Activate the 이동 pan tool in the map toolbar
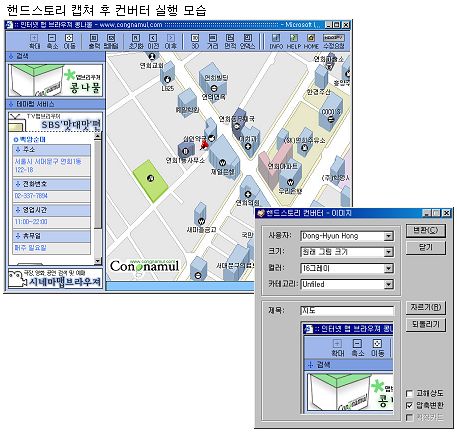This screenshot has width=457, height=434. click(x=69, y=41)
